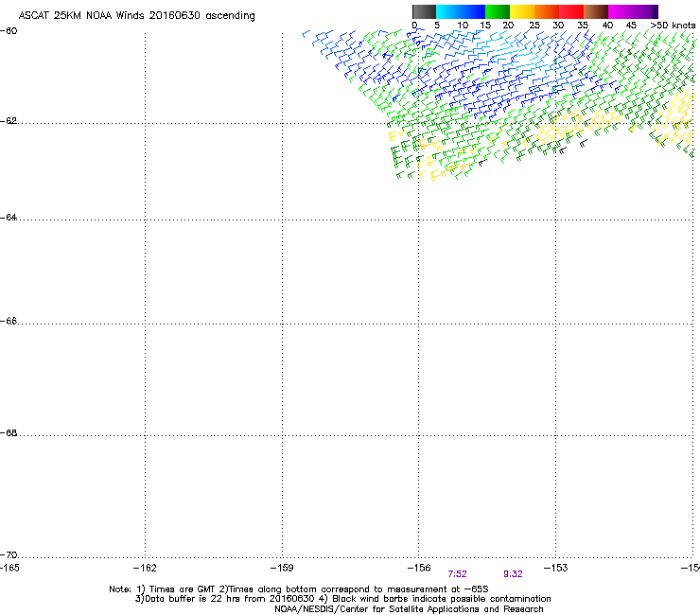Click the brown 35-40 knots color segment
The height and width of the screenshot is (615, 700).
(596, 11)
